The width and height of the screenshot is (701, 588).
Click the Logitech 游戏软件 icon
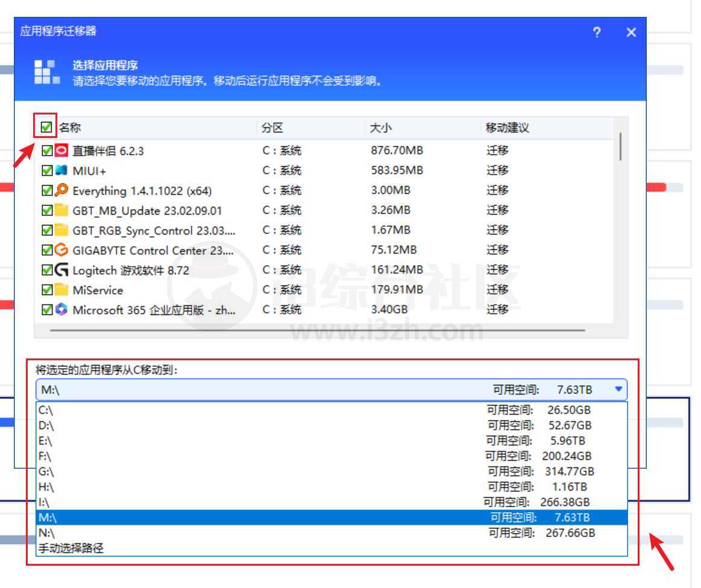pyautogui.click(x=61, y=270)
